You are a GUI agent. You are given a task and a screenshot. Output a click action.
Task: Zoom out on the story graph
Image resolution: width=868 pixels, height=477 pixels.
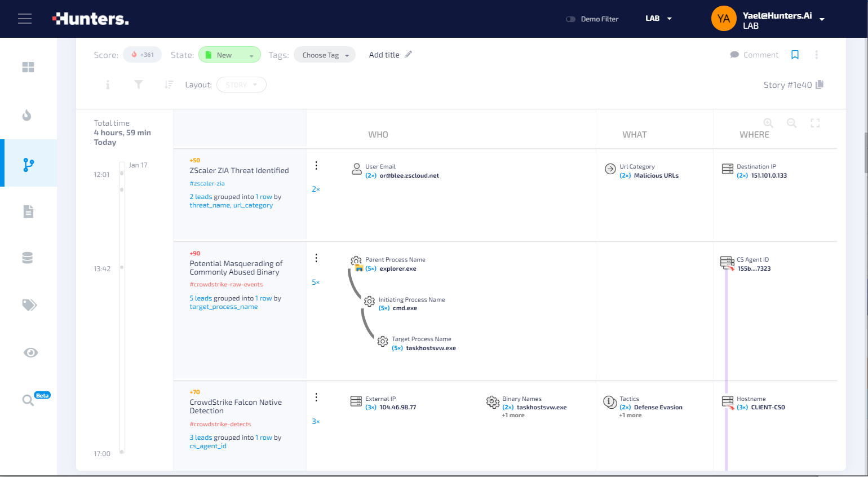792,123
